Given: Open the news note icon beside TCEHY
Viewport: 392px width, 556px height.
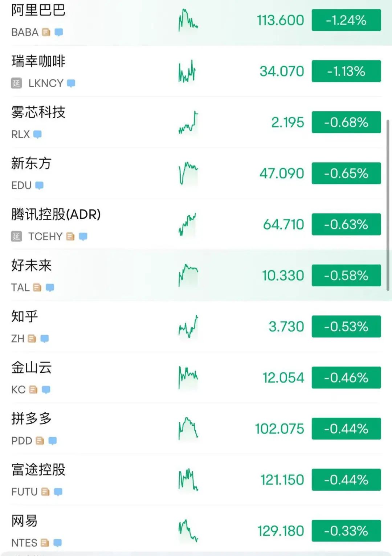Looking at the screenshot, I should pos(70,237).
